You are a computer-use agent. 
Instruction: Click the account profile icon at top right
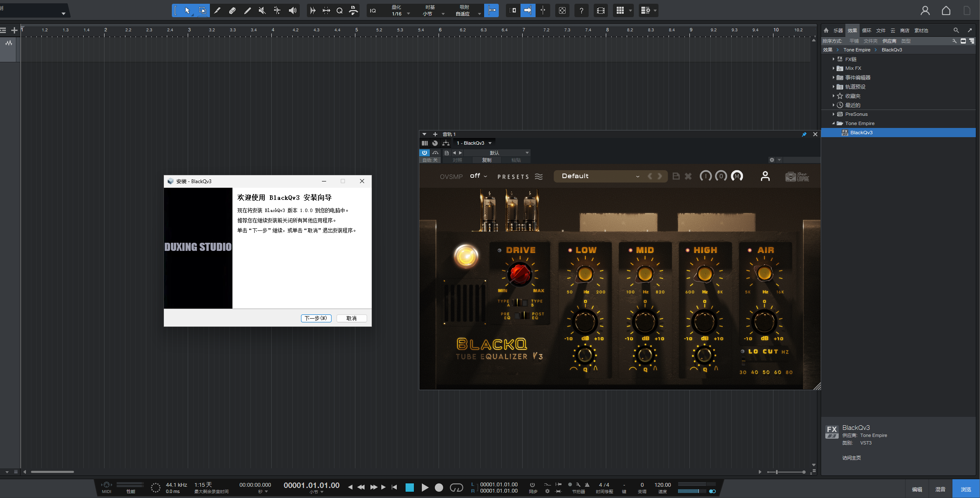(x=925, y=10)
